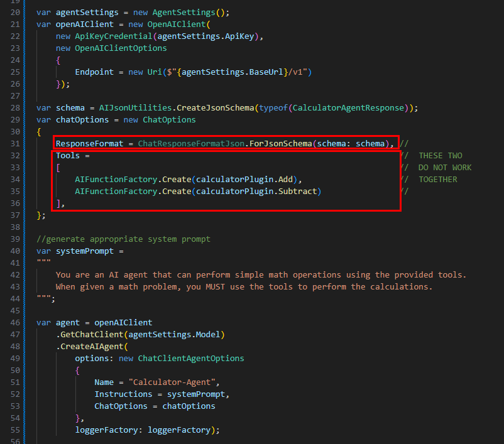Image resolution: width=504 pixels, height=444 pixels.
Task: Click the ResponseFormat property on line 31
Action: tap(89, 144)
